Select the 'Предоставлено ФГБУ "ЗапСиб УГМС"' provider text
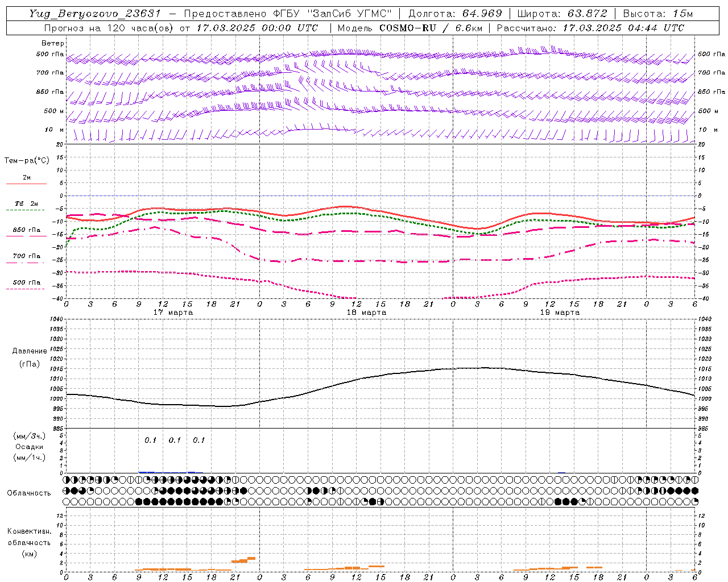This screenshot has height=582, width=728. [x=288, y=14]
